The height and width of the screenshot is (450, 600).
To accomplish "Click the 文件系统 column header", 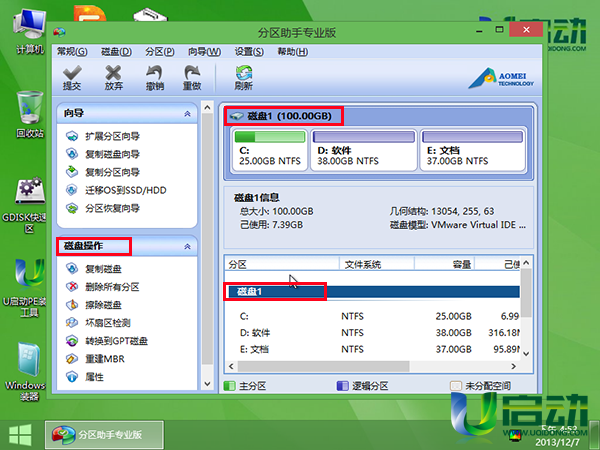I will (377, 264).
